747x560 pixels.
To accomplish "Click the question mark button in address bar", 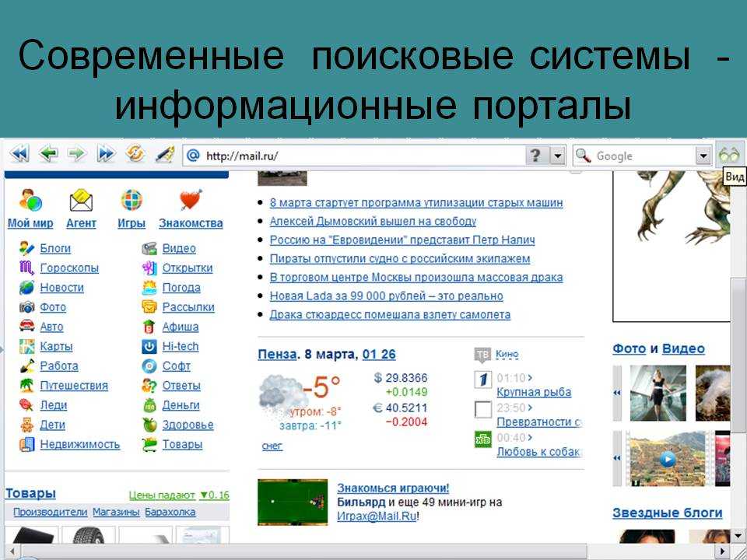I will click(x=535, y=156).
